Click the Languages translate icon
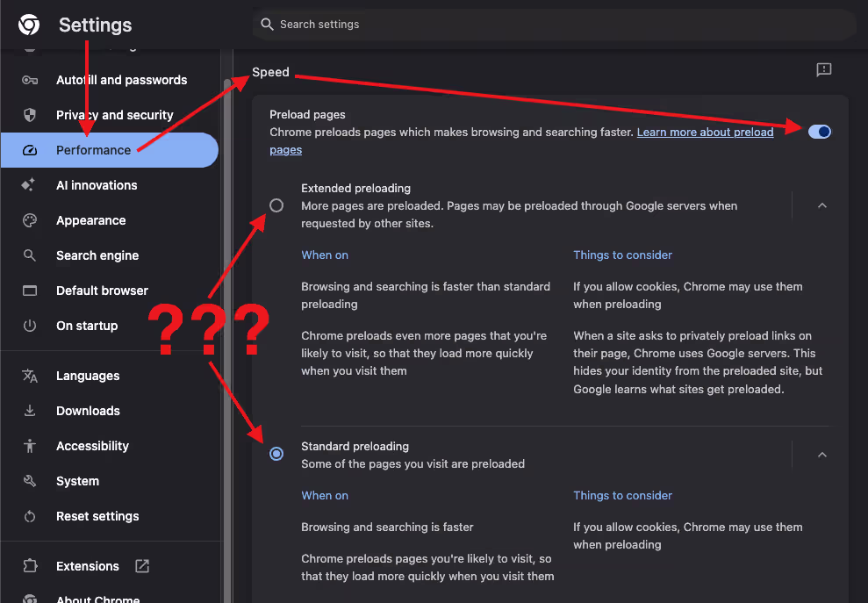This screenshot has height=603, width=868. (30, 376)
